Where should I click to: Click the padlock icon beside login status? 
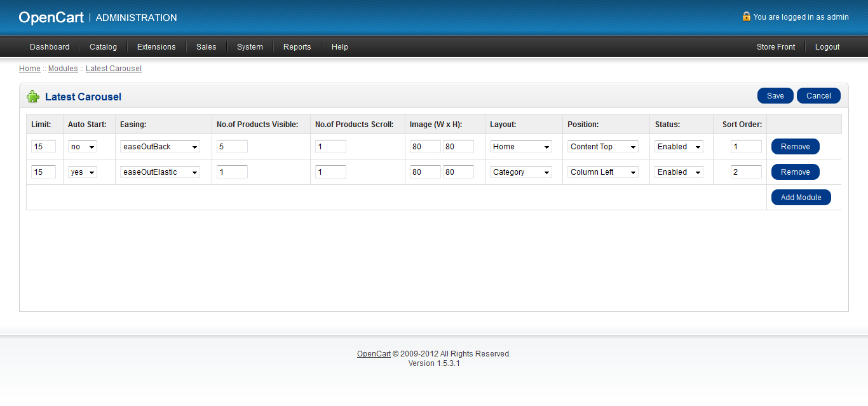pyautogui.click(x=746, y=17)
